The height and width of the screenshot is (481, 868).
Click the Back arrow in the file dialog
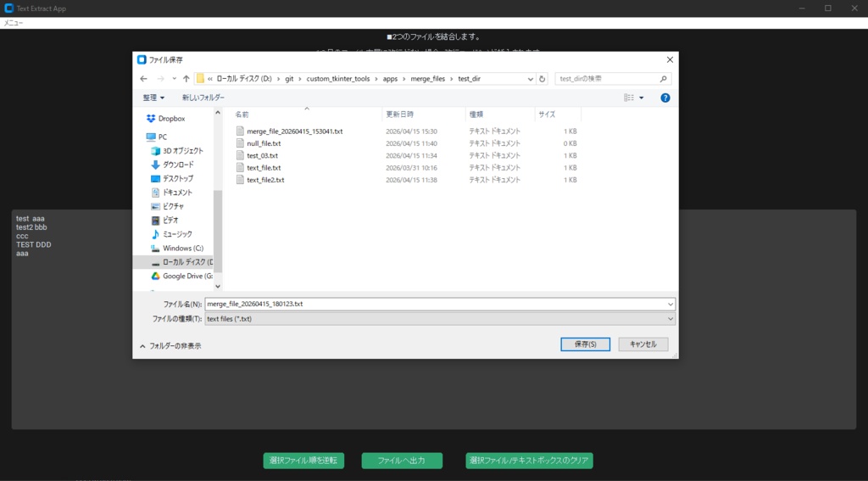[x=143, y=79]
